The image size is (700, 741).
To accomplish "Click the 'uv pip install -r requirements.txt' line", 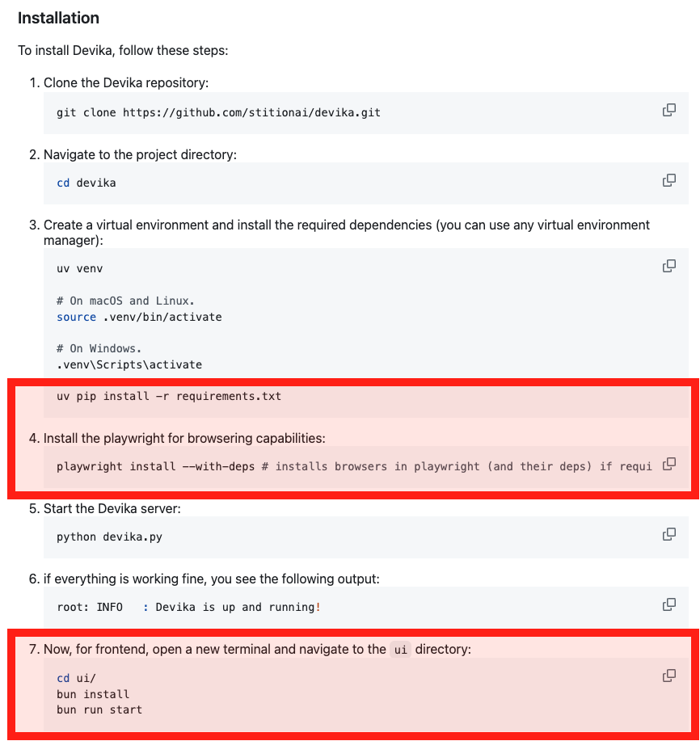I will tap(169, 396).
